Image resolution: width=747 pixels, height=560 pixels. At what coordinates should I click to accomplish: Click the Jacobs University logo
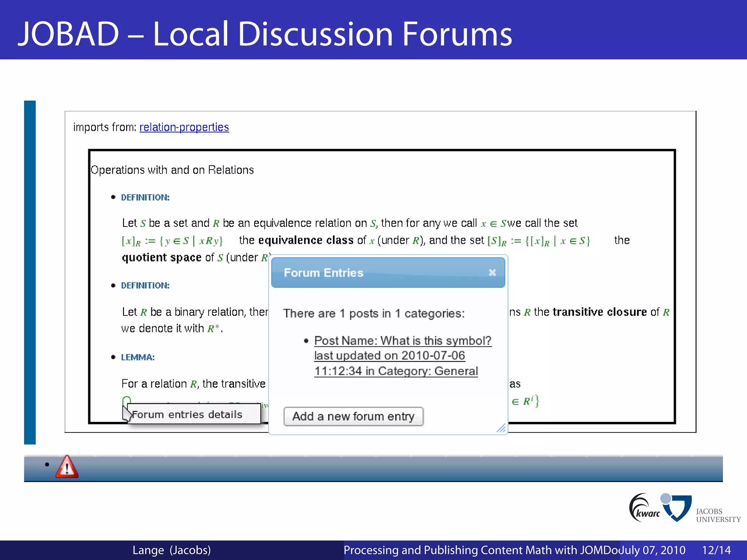(700, 508)
